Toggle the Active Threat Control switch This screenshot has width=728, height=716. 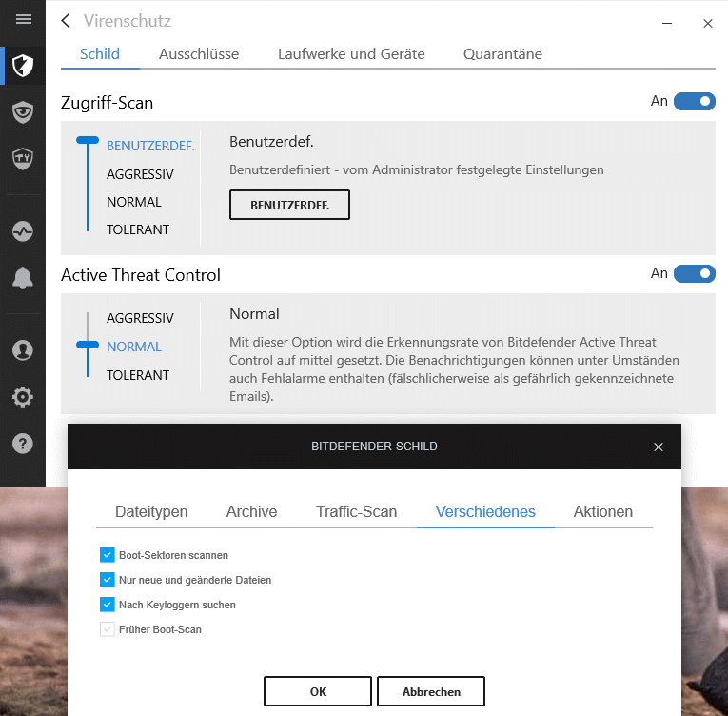[x=694, y=273]
